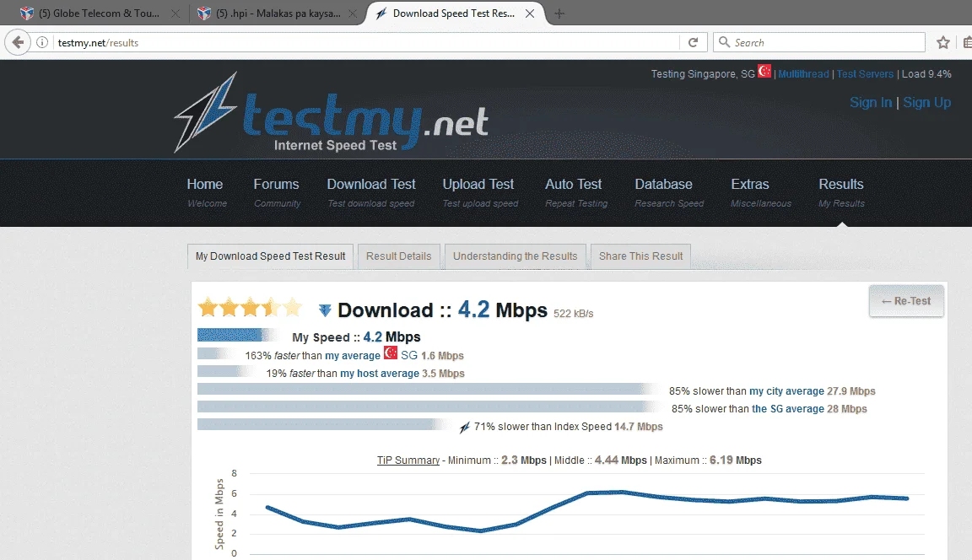
Task: Click the SG average link
Action: (788, 409)
